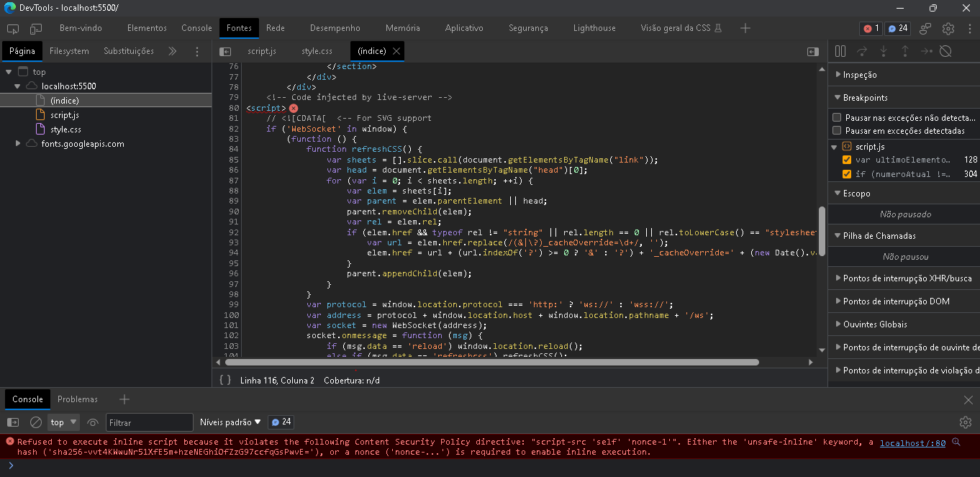
Task: Open the pretty-print braces in status bar
Action: click(x=224, y=380)
